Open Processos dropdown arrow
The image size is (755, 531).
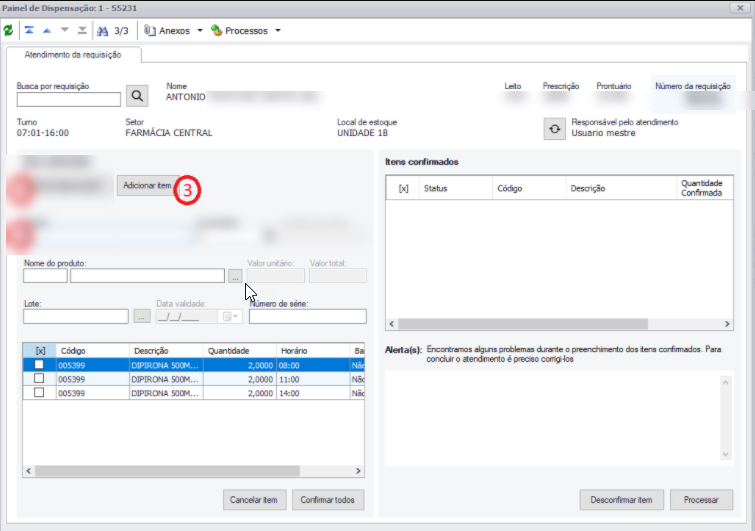tap(278, 31)
